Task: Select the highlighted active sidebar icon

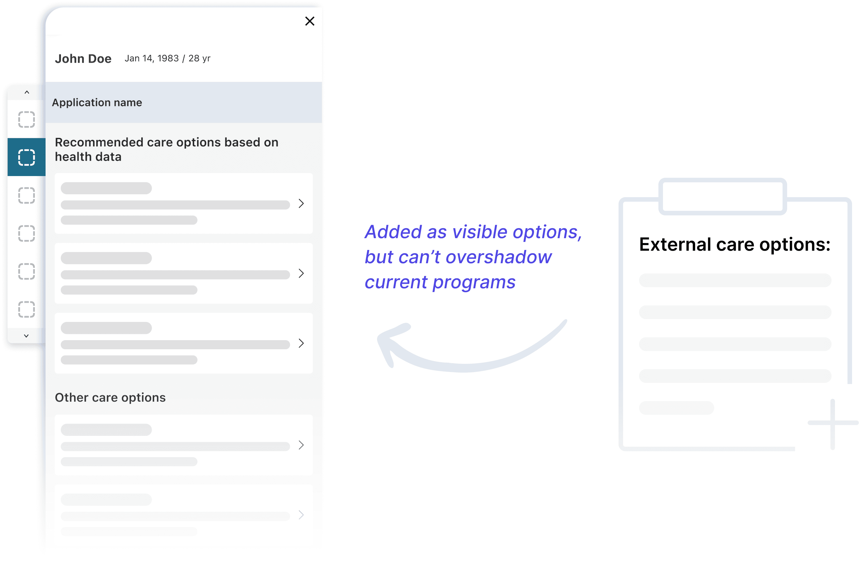Action: (x=26, y=157)
